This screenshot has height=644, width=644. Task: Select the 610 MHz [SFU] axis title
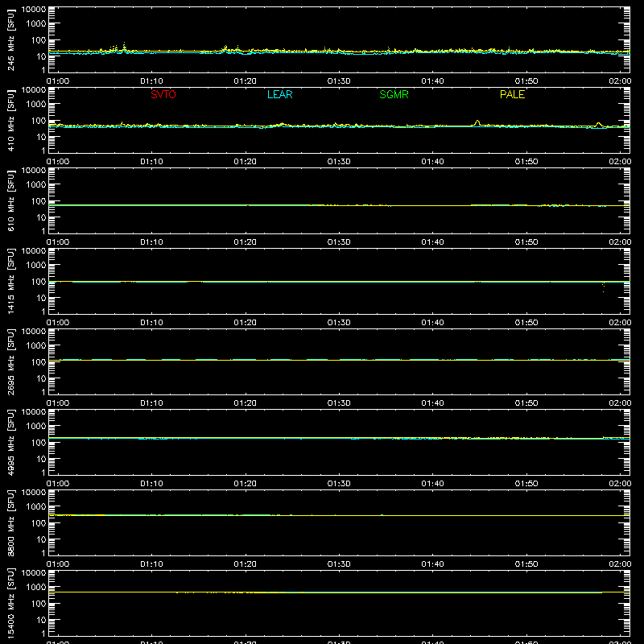[10, 200]
